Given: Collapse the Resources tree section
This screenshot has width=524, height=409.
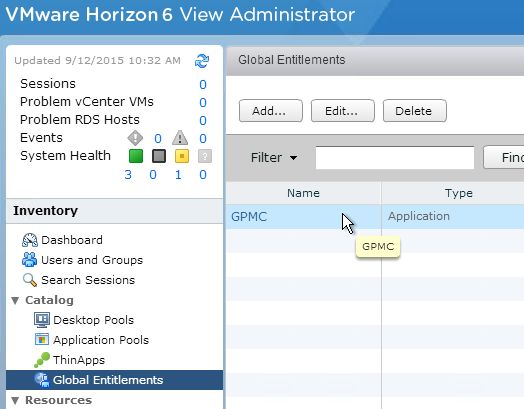Looking at the screenshot, I should click(x=15, y=400).
